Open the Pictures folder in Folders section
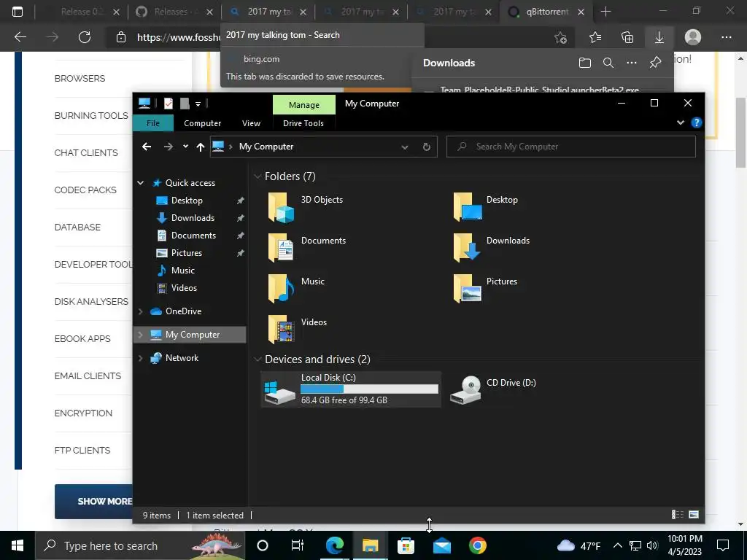Screen dimensions: 747x560 (485, 289)
